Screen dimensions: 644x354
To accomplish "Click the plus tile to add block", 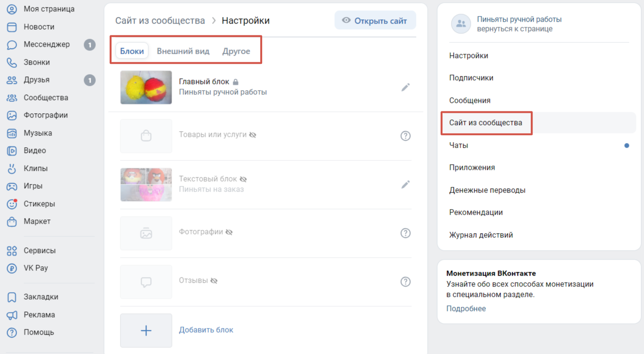I will [x=146, y=330].
